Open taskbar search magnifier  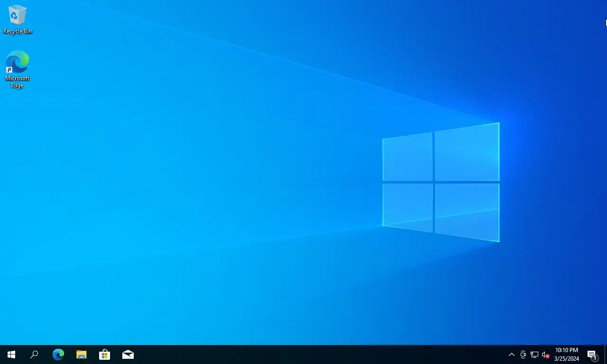pos(34,355)
